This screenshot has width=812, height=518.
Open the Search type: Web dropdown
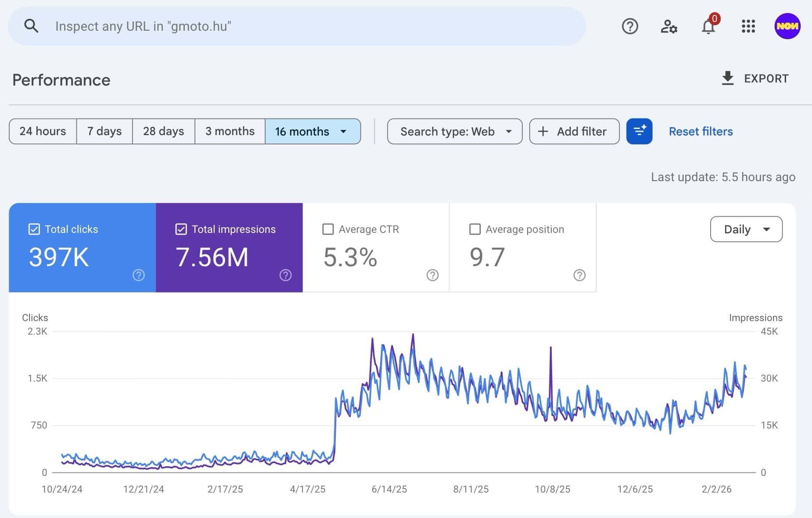455,131
